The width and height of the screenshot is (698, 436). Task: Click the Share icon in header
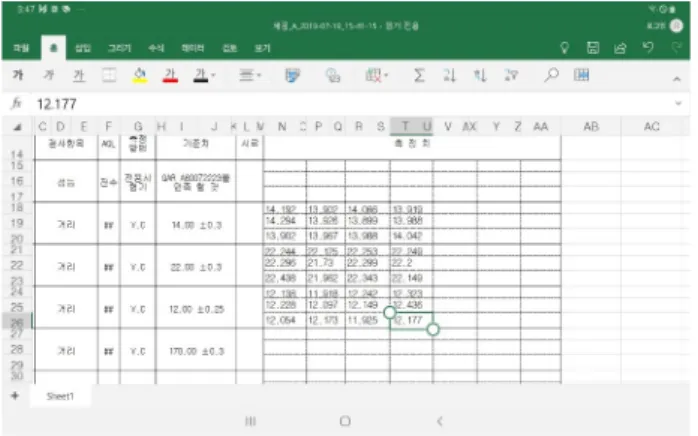(620, 48)
